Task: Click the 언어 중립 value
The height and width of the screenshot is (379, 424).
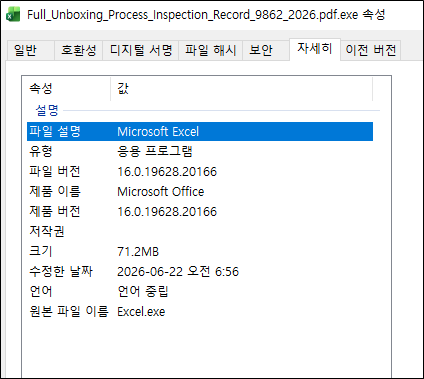Action: pyautogui.click(x=143, y=291)
